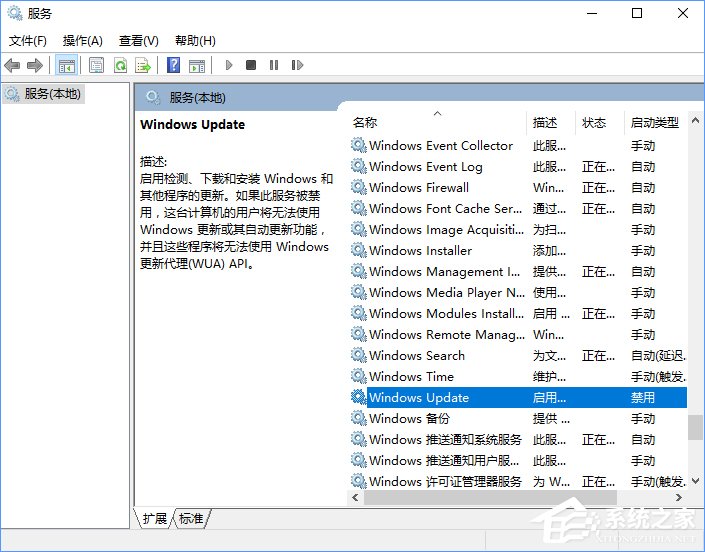Select 服务(本地) in the left tree
The image size is (705, 552).
(x=44, y=94)
